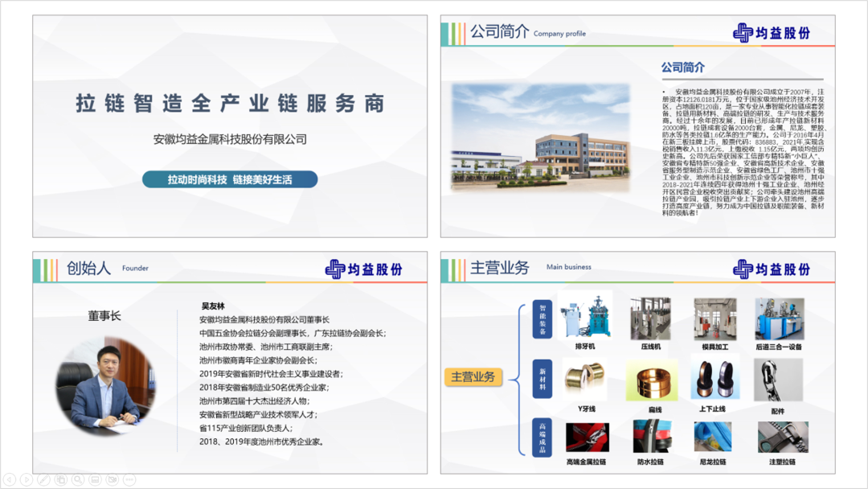Click the 拉动时尚科技 链接美好生活 banner
Viewport: 868px width, 489px height.
click(x=230, y=179)
